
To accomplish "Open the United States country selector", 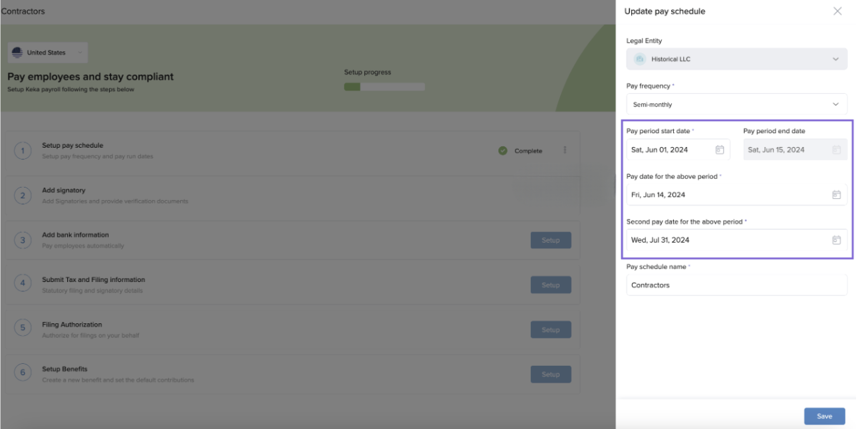I will pos(48,53).
